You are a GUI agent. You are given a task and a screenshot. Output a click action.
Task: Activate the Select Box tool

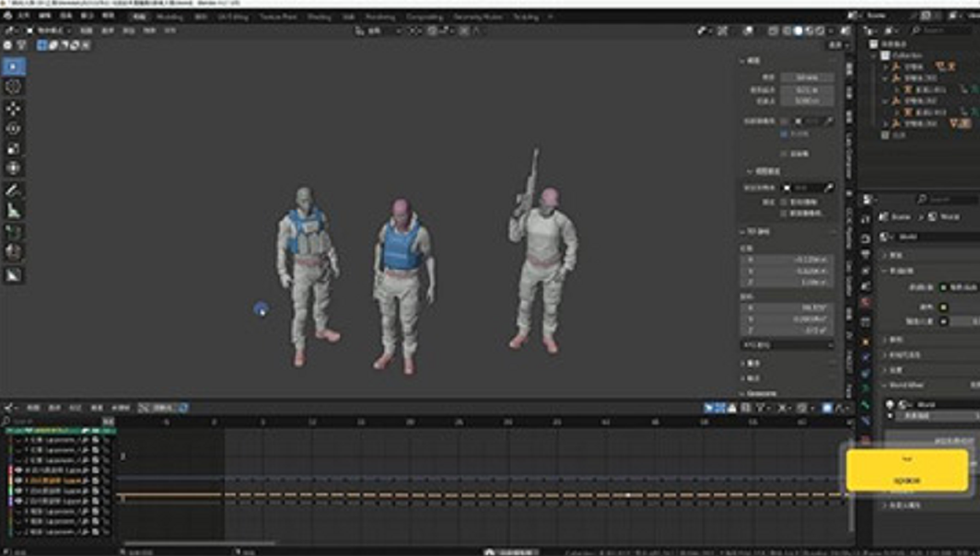(x=14, y=66)
